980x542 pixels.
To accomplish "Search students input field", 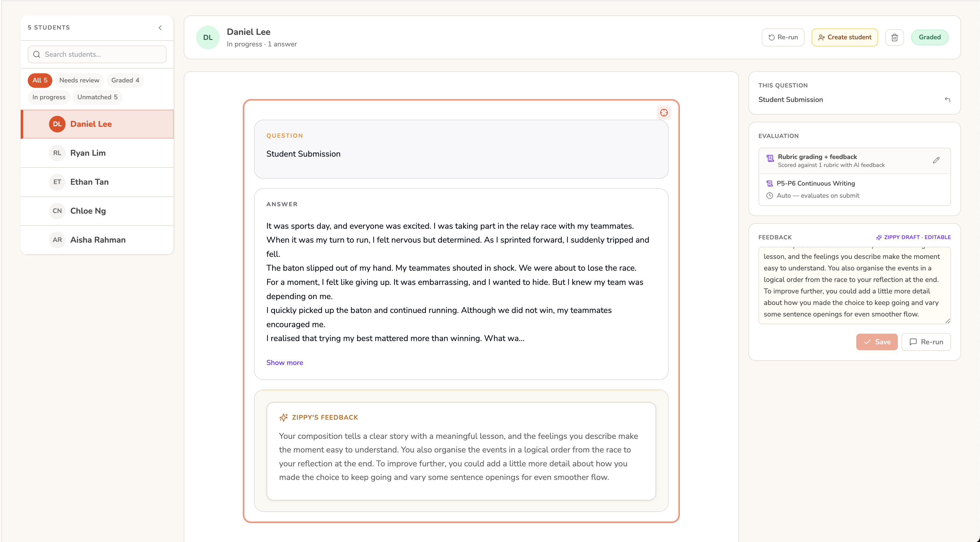I will (97, 54).
